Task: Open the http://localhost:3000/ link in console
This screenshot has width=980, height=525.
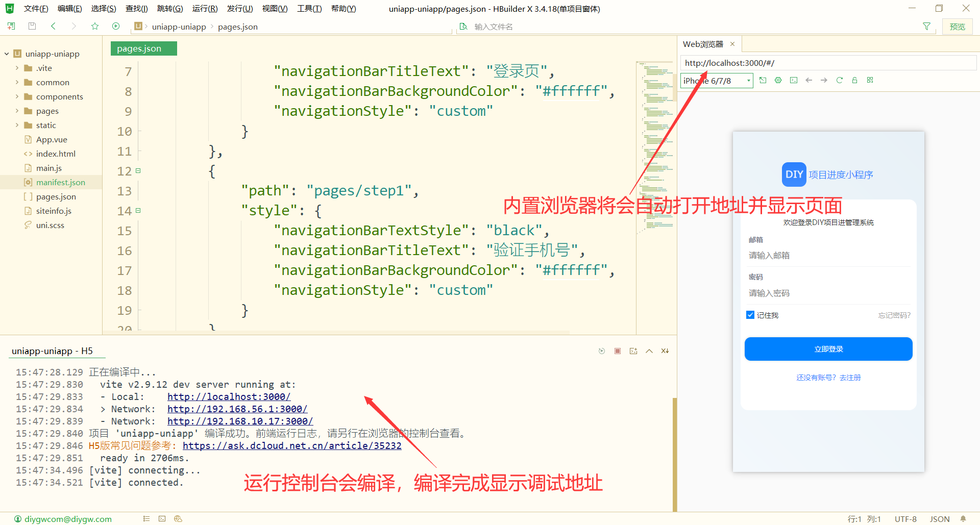Action: (229, 397)
